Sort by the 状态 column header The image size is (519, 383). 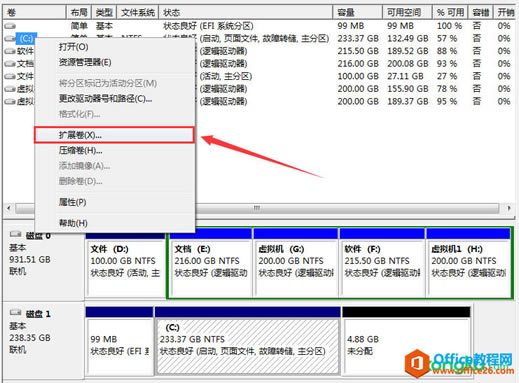246,13
